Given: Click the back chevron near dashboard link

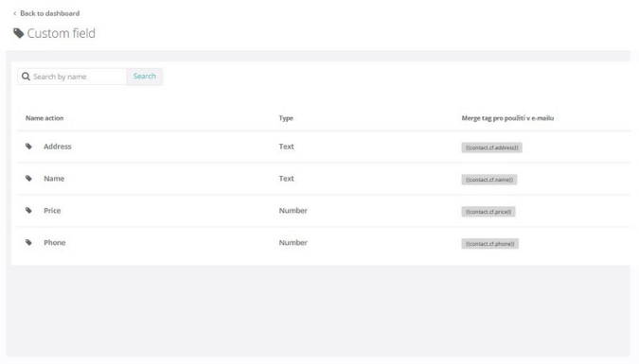Looking at the screenshot, I should [14, 13].
